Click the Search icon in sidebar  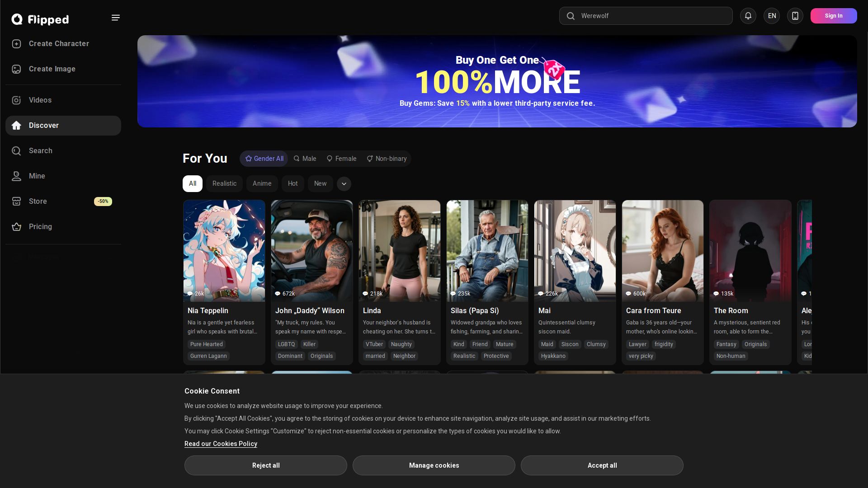17,151
